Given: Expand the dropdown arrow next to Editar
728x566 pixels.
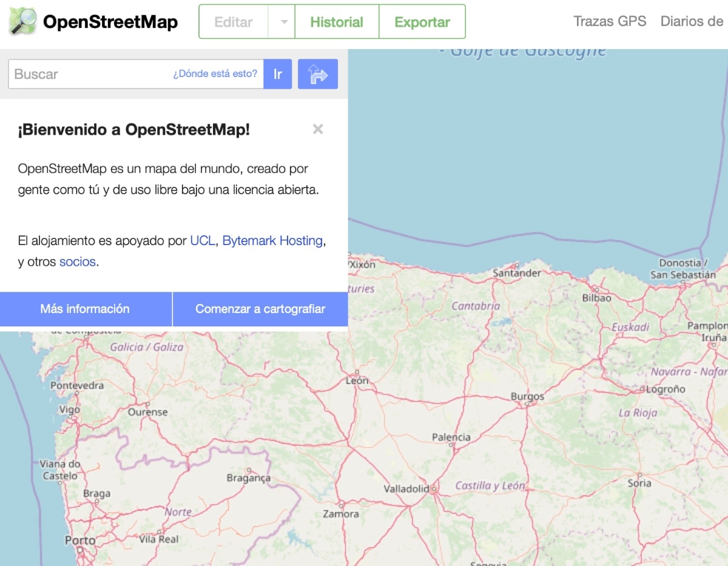Looking at the screenshot, I should click(283, 22).
